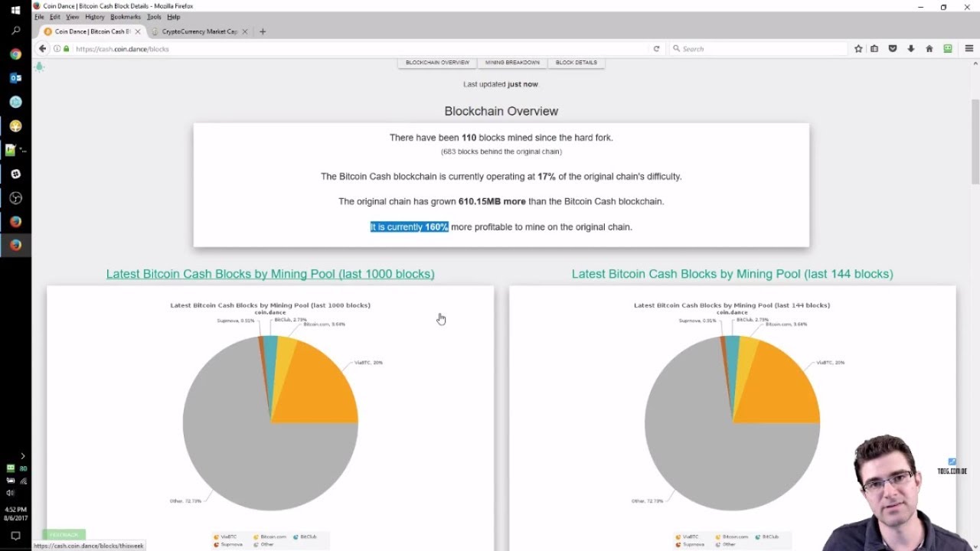The image size is (980, 551).
Task: Reload the current page
Action: (656, 49)
